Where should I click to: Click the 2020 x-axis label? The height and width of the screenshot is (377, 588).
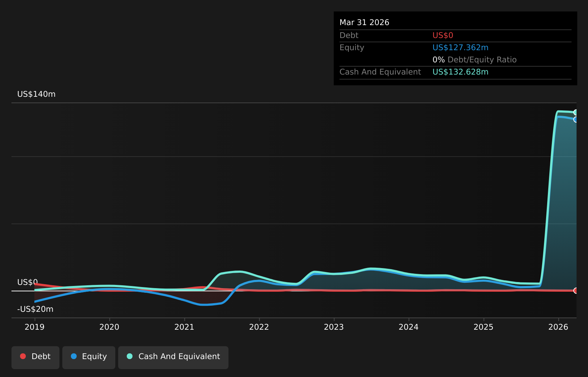[109, 327]
